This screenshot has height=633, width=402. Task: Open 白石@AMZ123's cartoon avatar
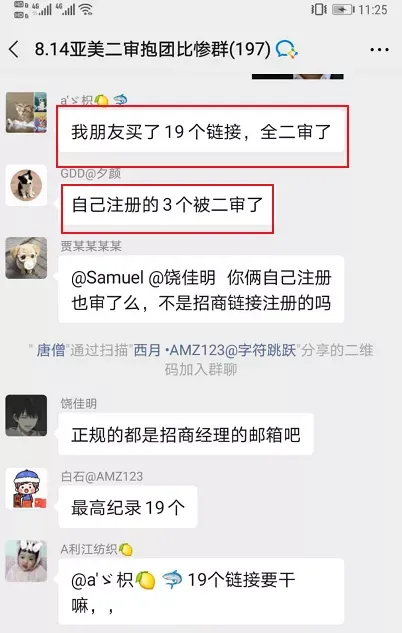coord(26,488)
